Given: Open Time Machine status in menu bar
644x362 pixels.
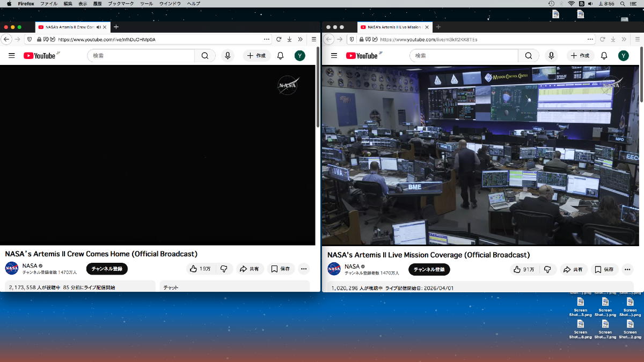Looking at the screenshot, I should 551,3.
